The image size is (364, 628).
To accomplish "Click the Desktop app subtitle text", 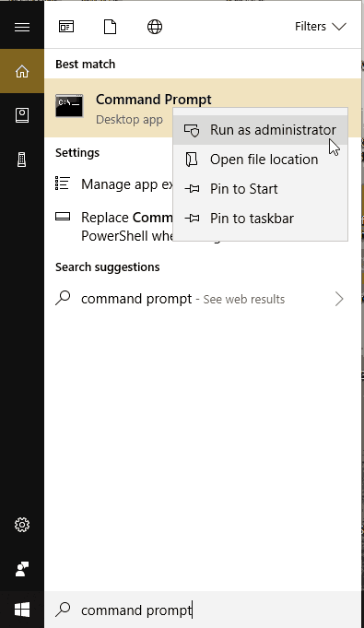I will click(129, 119).
